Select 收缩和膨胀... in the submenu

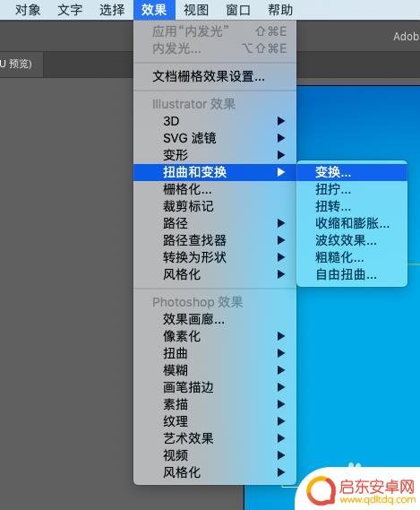352,223
